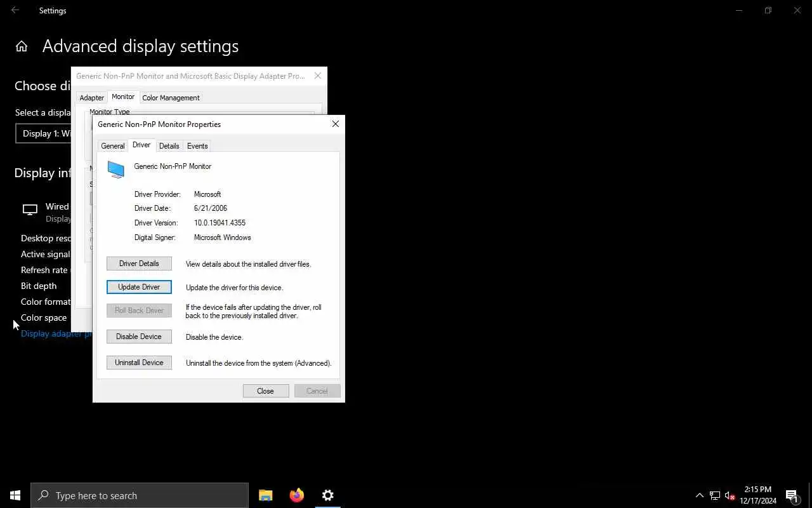The height and width of the screenshot is (508, 812).
Task: Click the Disable Device button
Action: (x=139, y=337)
